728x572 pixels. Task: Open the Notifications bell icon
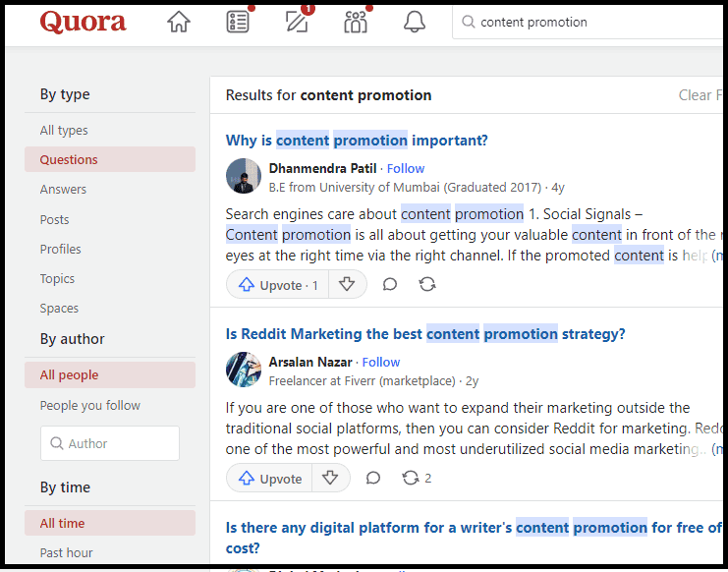(x=415, y=23)
